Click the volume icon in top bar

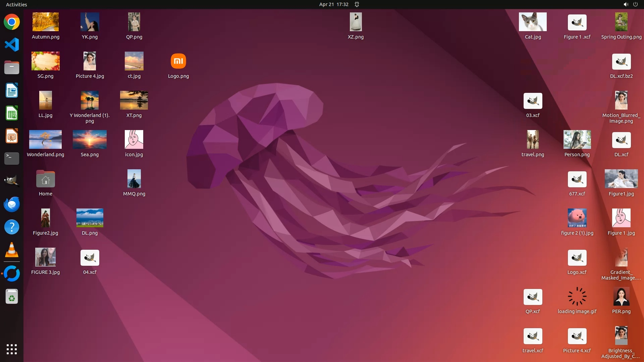[626, 4]
